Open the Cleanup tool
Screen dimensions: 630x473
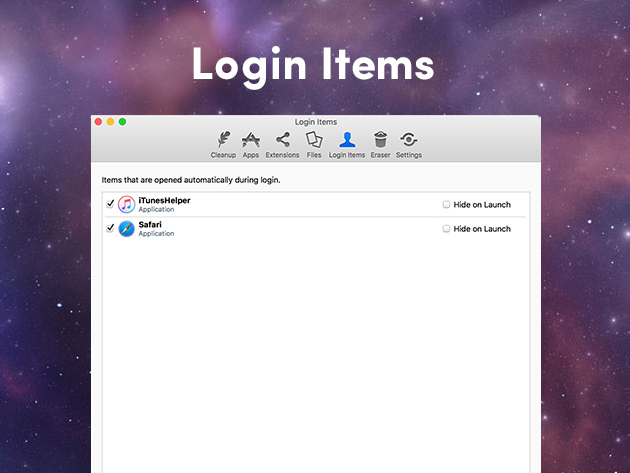[223, 145]
